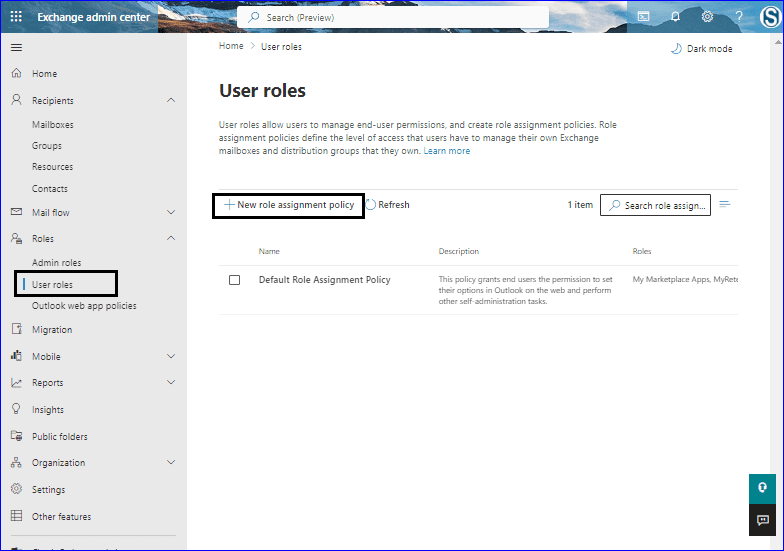Viewport: 784px width, 551px height.
Task: Open settings gear in top header
Action: coord(707,16)
